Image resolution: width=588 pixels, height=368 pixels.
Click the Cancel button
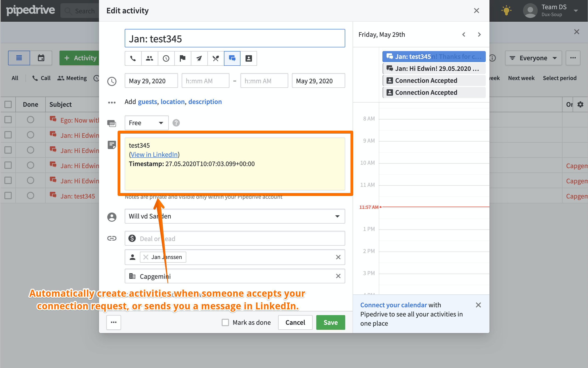click(295, 322)
